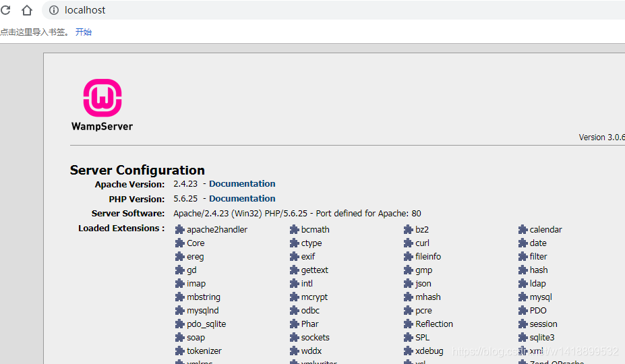The width and height of the screenshot is (625, 364).
Task: Click puzzle icon beside curl
Action: (408, 243)
